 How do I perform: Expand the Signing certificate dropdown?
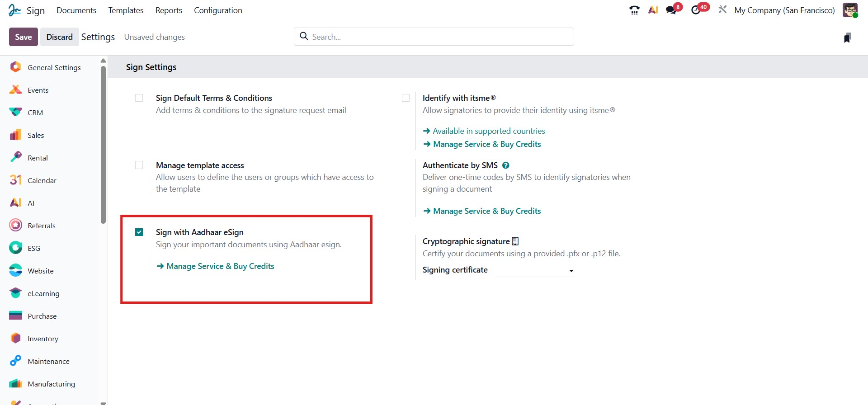tap(535, 270)
